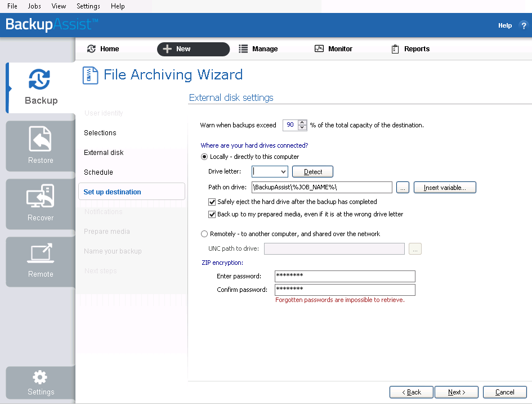The width and height of the screenshot is (532, 404).
Task: Click the Enter password field
Action: 345,276
